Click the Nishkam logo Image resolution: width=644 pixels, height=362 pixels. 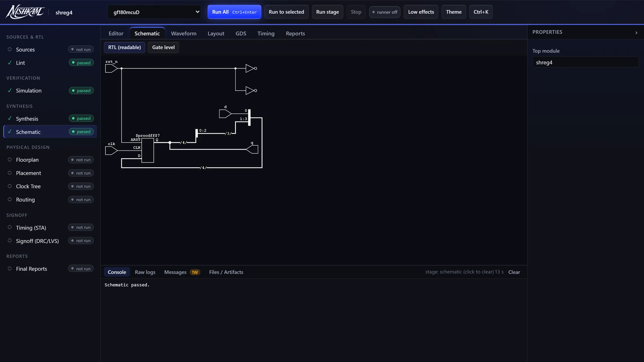click(x=25, y=12)
